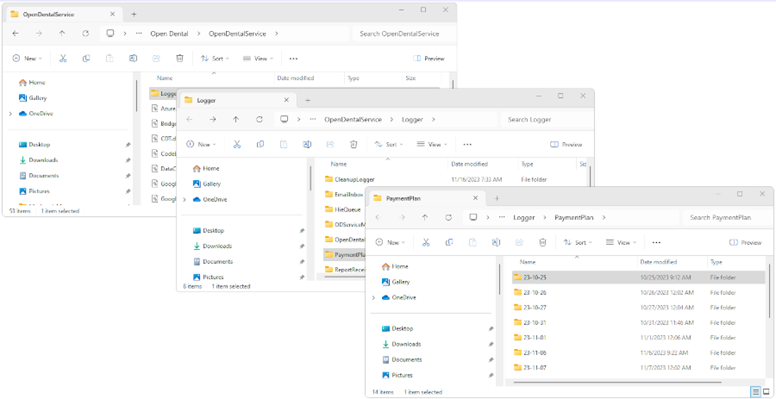
Task: Click Refresh icon in PaymentPlan window
Action: point(448,217)
